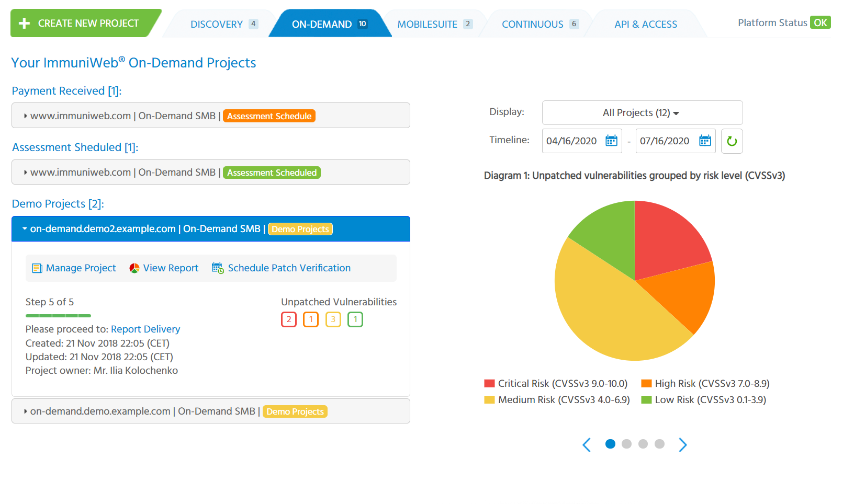Click the Discovery tab count badge 4
Screen dimensions: 843x504
tap(253, 24)
